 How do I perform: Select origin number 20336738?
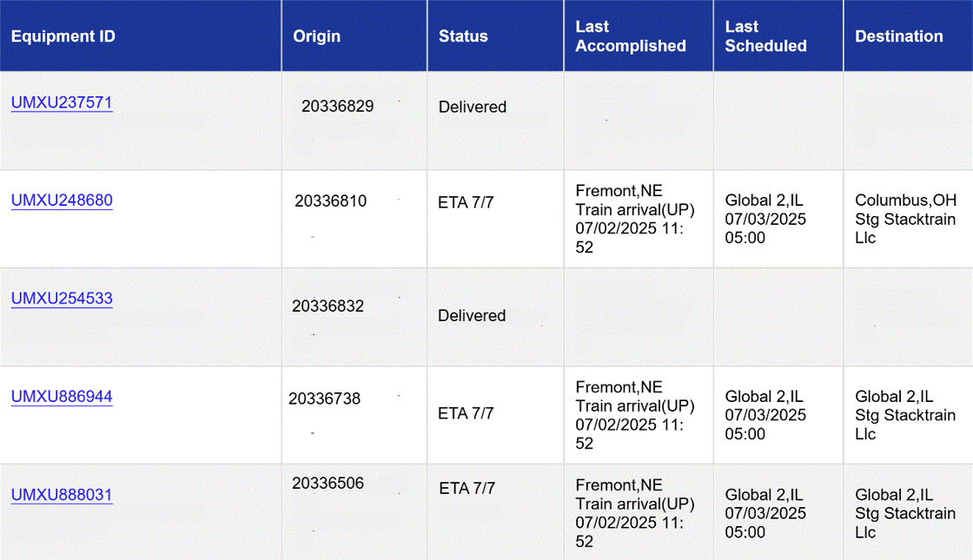(x=325, y=399)
